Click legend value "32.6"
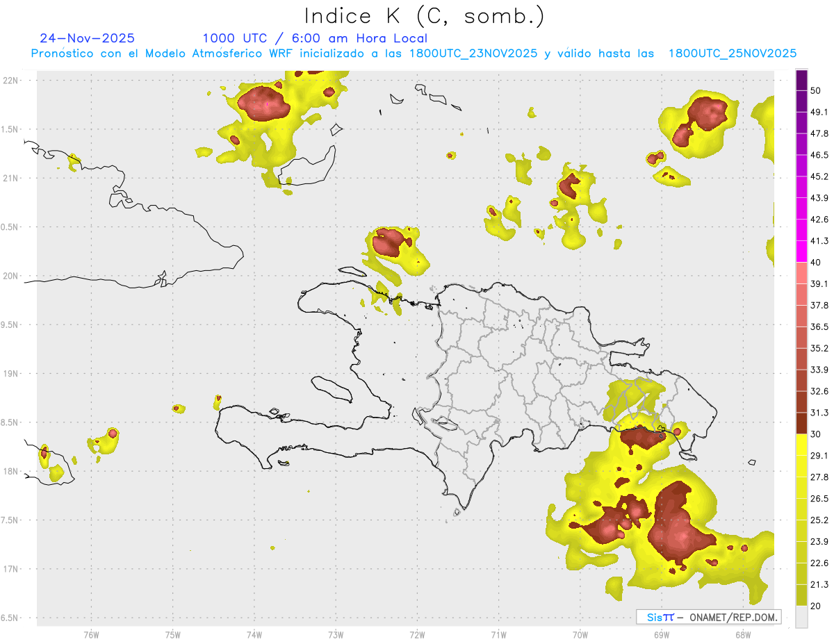 (x=819, y=391)
